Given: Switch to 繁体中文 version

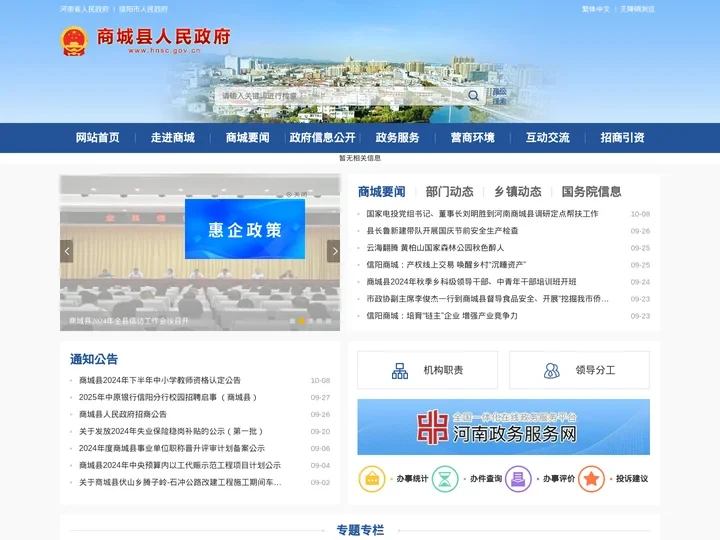Looking at the screenshot, I should (596, 9).
